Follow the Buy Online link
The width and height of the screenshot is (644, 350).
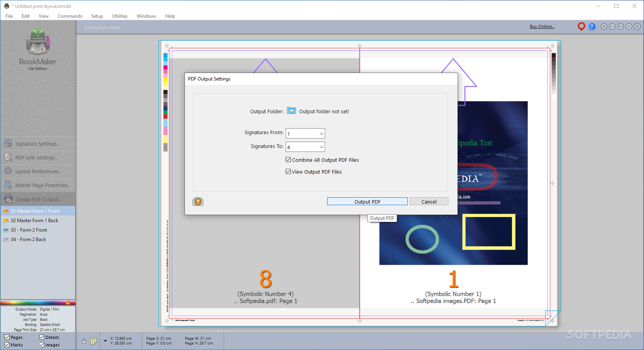coord(542,26)
